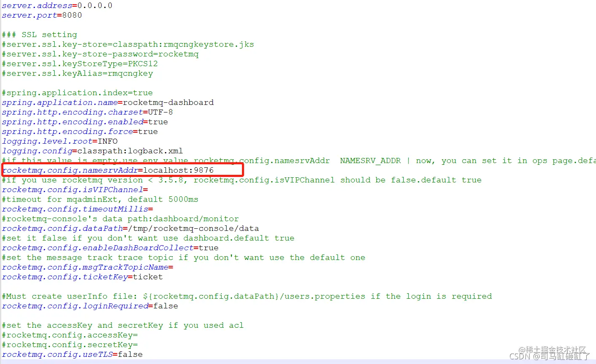596x364 pixels.
Task: Click the logging.level.root=INFO line
Action: (59, 141)
